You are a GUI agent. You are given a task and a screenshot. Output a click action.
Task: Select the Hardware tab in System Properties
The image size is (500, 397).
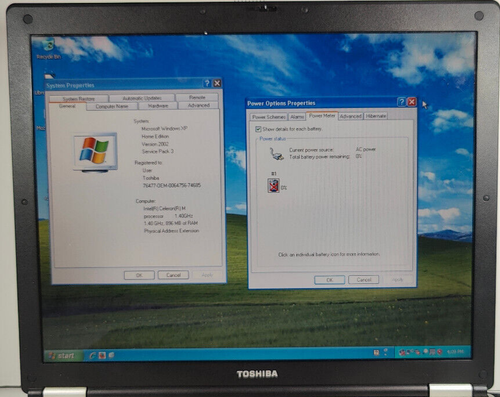[x=158, y=106]
